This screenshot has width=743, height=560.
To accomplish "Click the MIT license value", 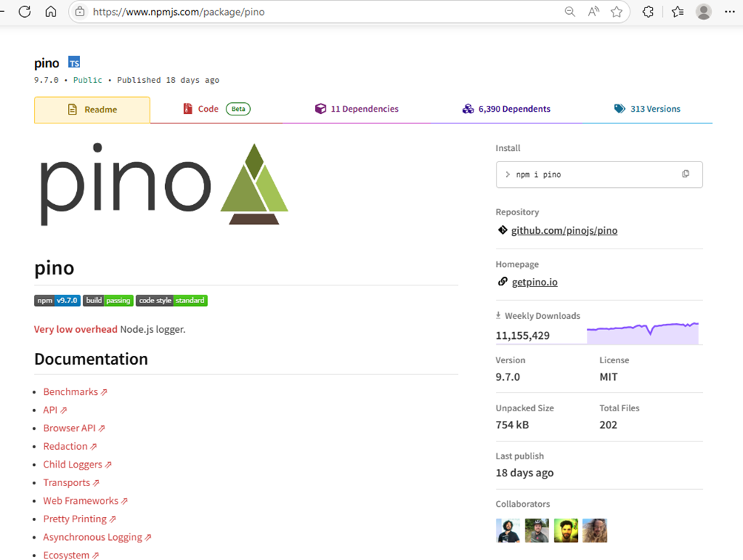I will pyautogui.click(x=608, y=377).
